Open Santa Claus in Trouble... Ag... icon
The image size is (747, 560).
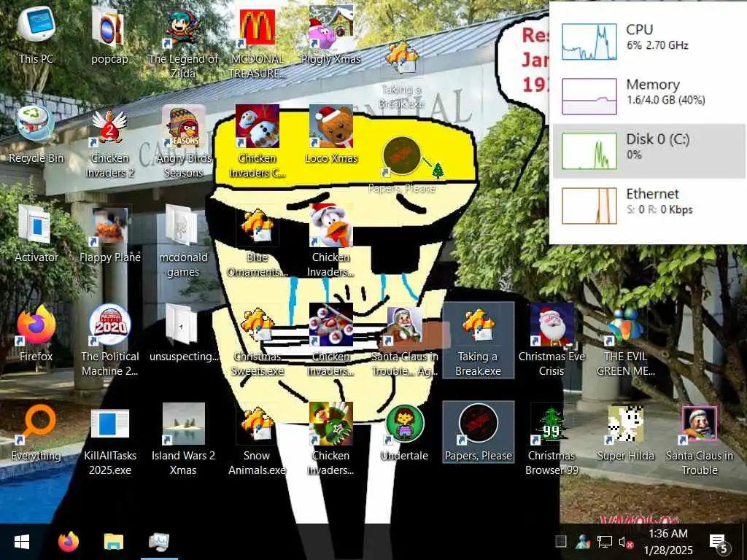tap(404, 340)
